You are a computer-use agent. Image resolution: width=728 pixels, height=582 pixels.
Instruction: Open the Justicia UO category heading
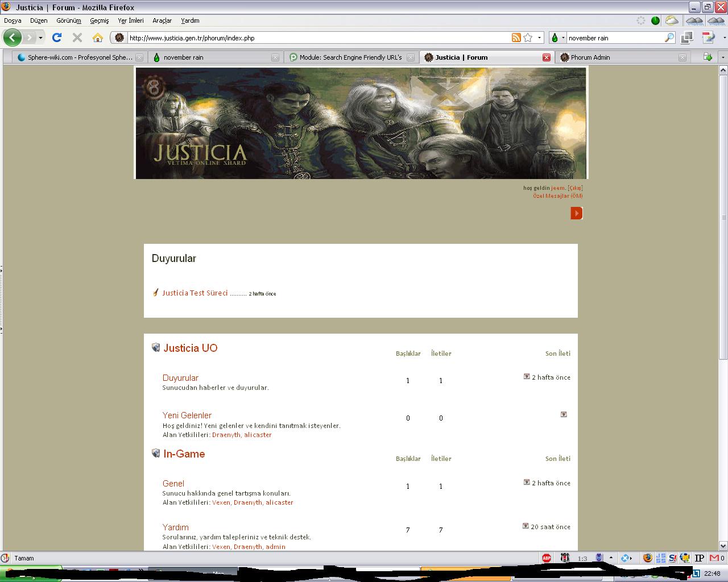coord(191,348)
